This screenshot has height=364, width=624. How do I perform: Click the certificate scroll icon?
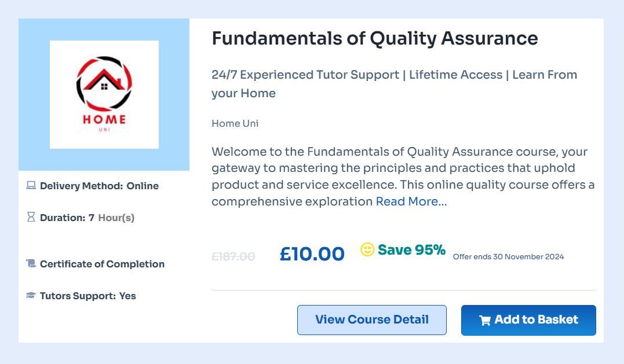click(x=31, y=264)
